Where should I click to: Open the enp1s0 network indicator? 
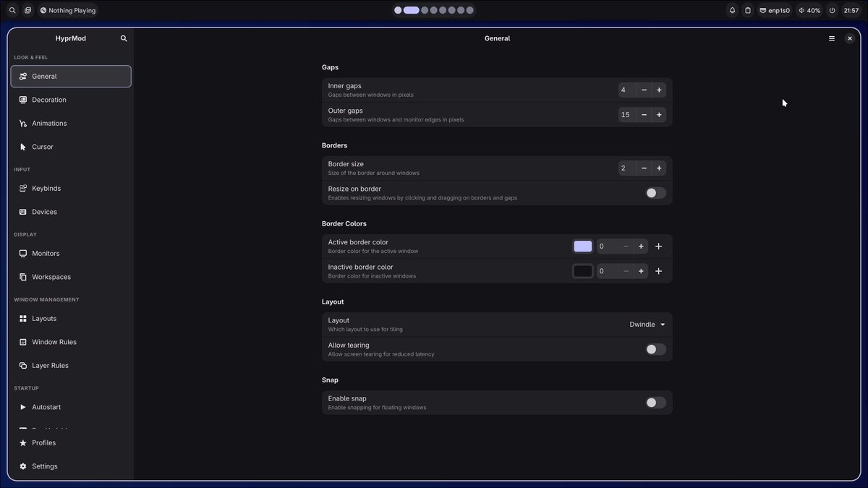click(775, 11)
